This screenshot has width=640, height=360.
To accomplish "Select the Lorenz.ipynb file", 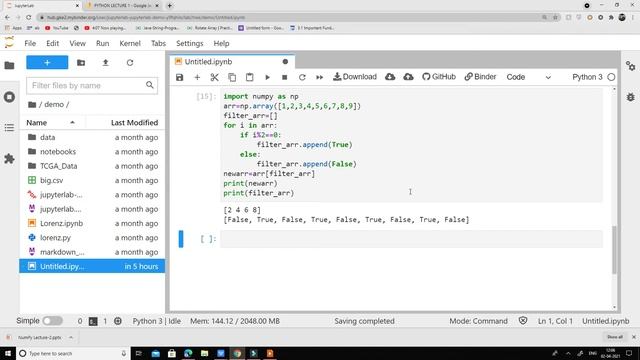I will click(92, 223).
